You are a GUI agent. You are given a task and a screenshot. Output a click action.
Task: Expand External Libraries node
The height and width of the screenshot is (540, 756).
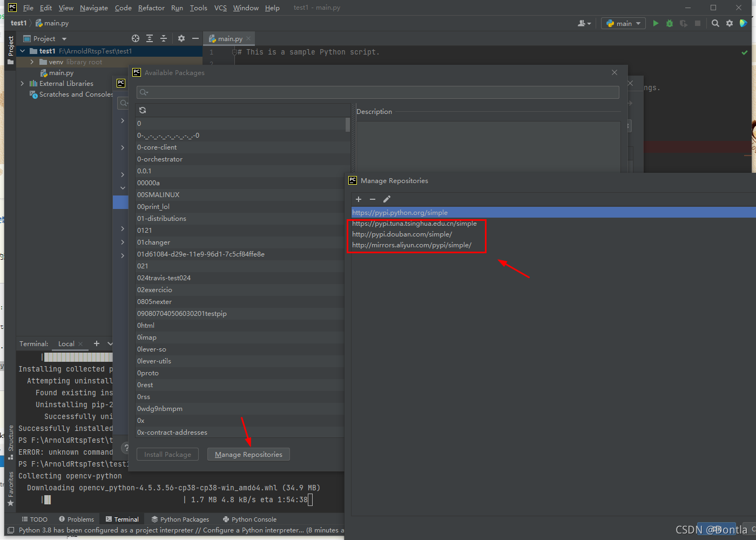tap(22, 84)
